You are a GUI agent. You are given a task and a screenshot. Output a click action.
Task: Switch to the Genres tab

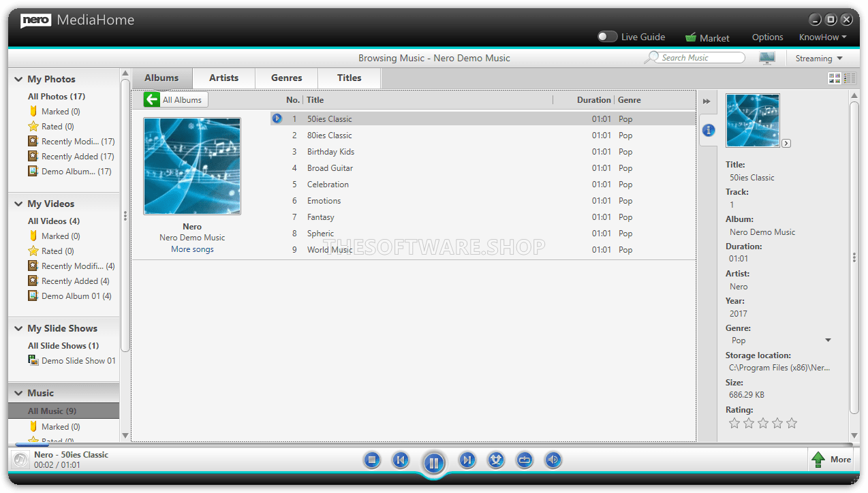pyautogui.click(x=287, y=78)
